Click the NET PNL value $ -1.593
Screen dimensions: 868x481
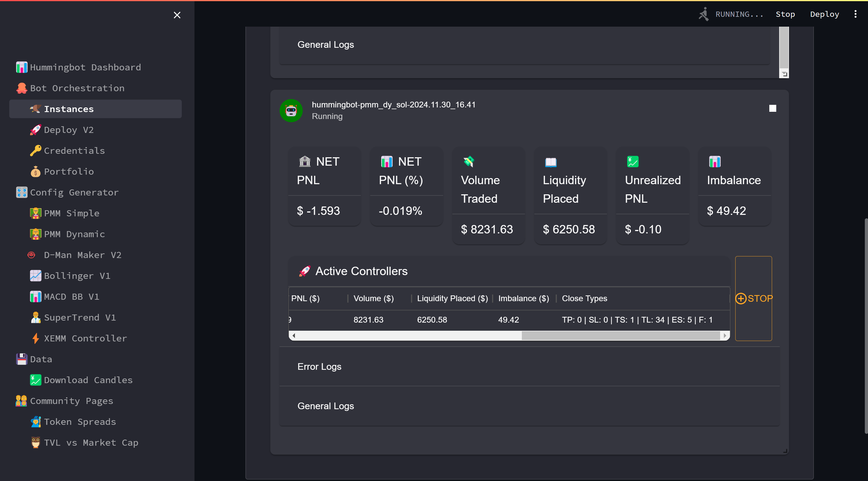(318, 211)
